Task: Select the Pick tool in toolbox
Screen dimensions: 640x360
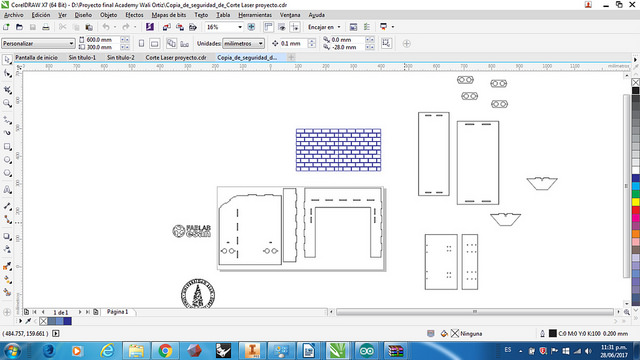Action: tap(7, 60)
